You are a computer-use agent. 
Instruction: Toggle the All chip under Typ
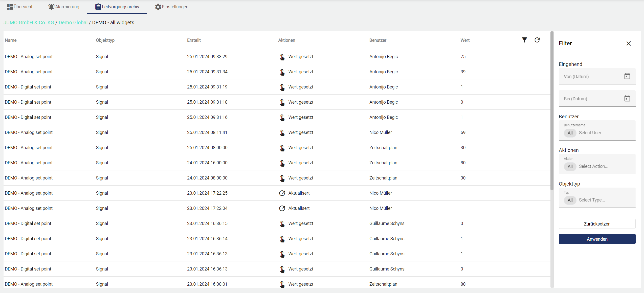[570, 200]
